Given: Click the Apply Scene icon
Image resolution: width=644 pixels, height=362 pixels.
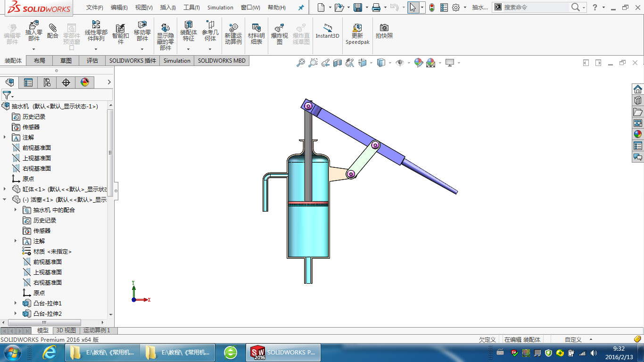Looking at the screenshot, I should (430, 63).
